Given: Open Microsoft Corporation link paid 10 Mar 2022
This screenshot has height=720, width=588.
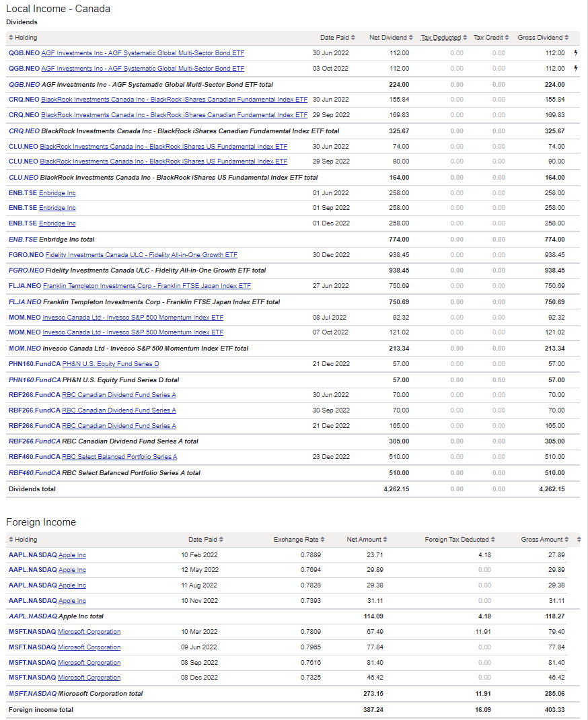Looking at the screenshot, I should [x=89, y=632].
